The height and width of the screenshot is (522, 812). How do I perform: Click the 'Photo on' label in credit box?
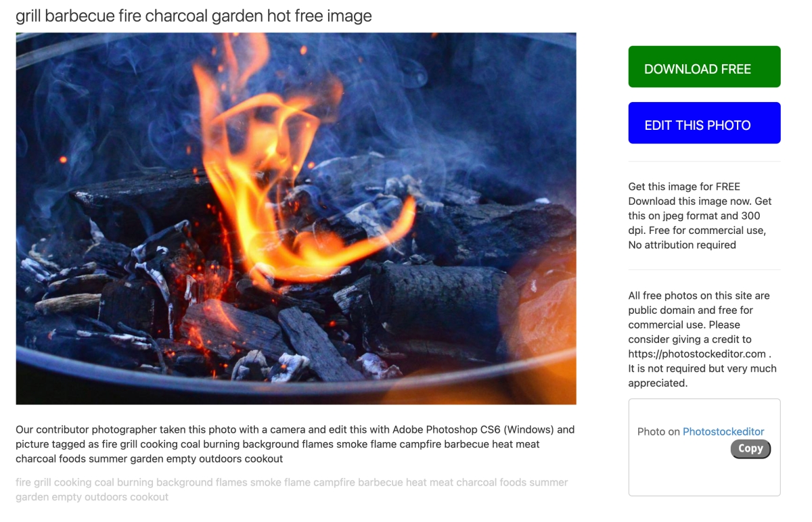(658, 431)
